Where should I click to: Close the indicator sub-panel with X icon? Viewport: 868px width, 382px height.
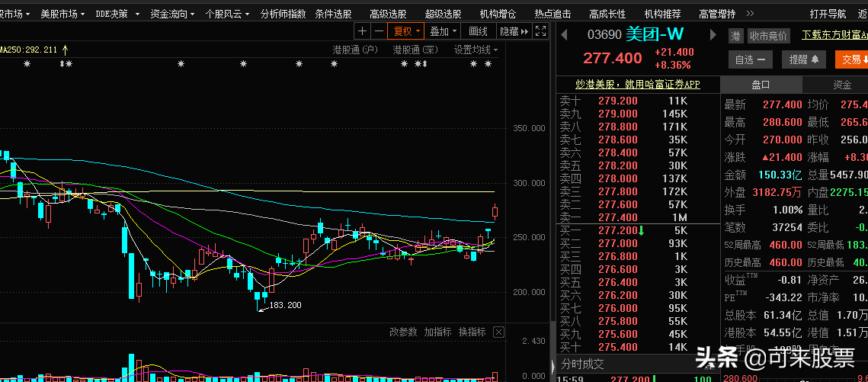pyautogui.click(x=498, y=332)
